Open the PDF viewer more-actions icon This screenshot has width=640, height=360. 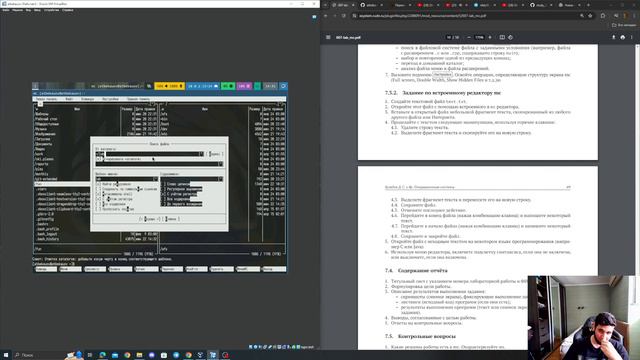631,37
